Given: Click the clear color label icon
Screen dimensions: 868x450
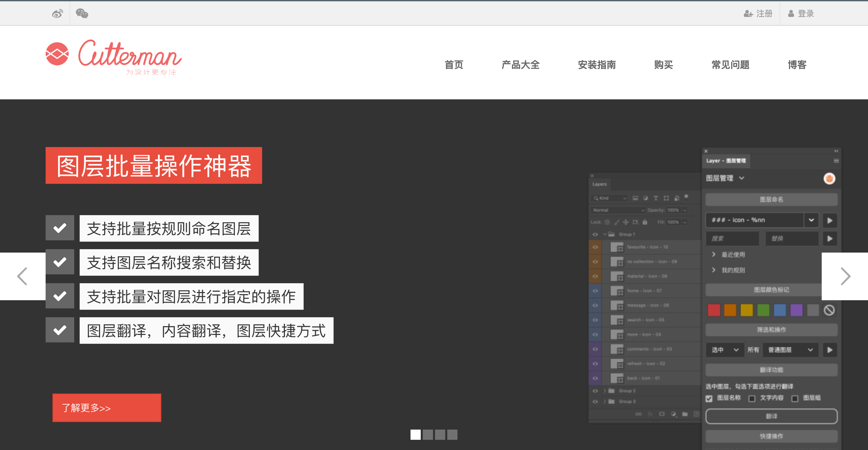Looking at the screenshot, I should click(x=829, y=310).
